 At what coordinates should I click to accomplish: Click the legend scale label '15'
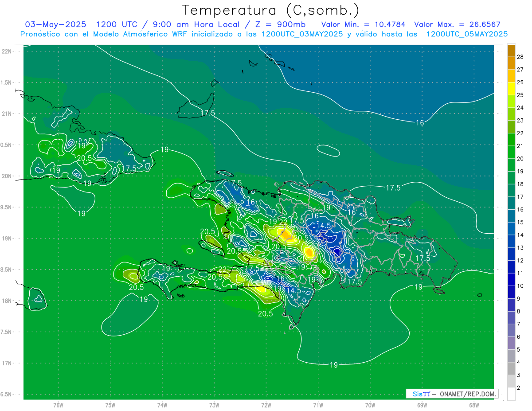[x=520, y=222]
